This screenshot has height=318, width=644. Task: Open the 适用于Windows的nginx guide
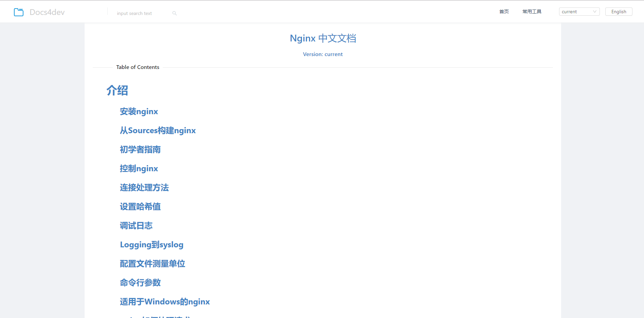(x=164, y=302)
